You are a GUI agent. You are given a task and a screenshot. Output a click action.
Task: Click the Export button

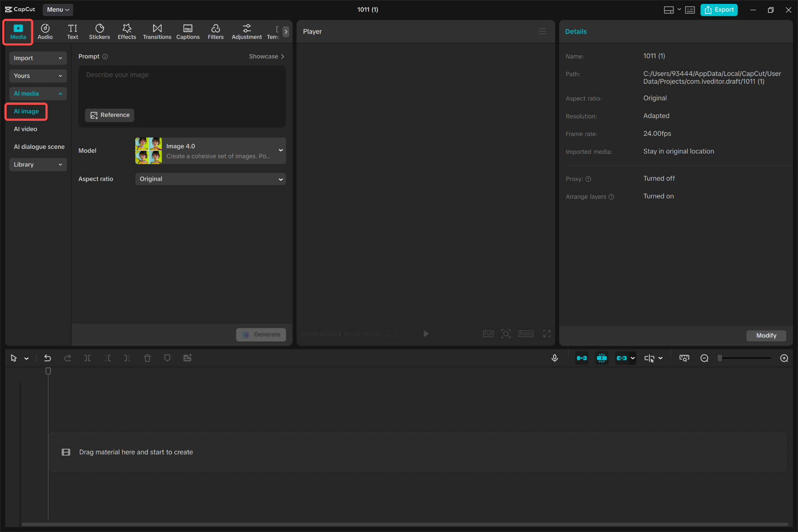tap(719, 10)
